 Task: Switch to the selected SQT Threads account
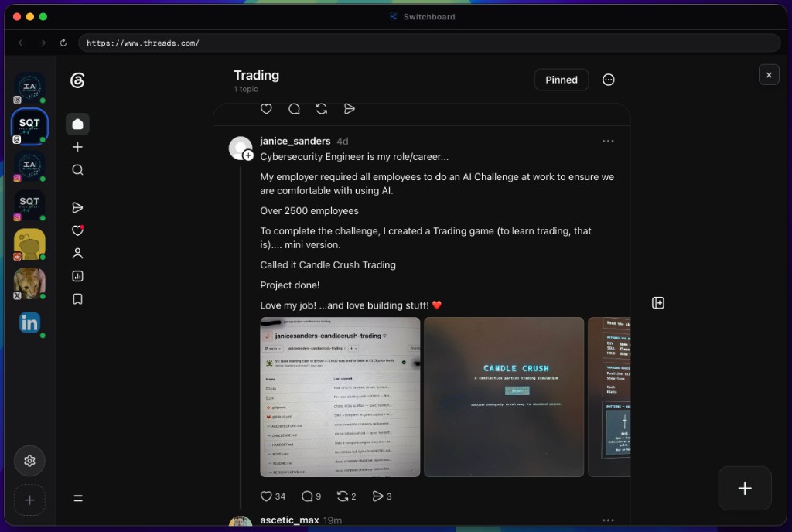pyautogui.click(x=29, y=126)
